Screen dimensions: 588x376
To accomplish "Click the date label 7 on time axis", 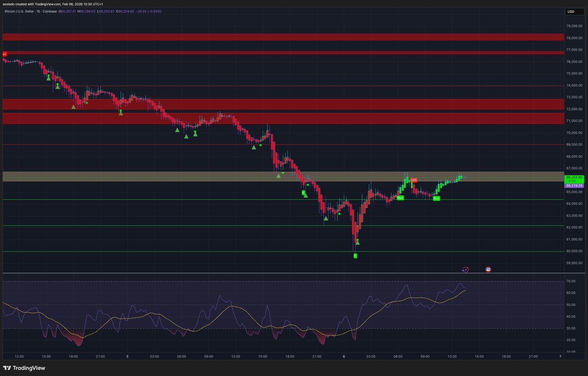I will pyautogui.click(x=560, y=356).
